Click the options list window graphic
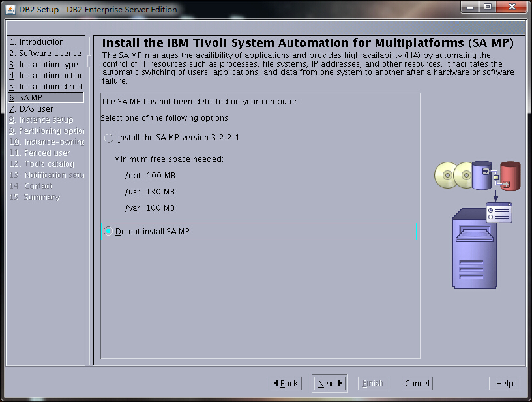 pos(499,213)
